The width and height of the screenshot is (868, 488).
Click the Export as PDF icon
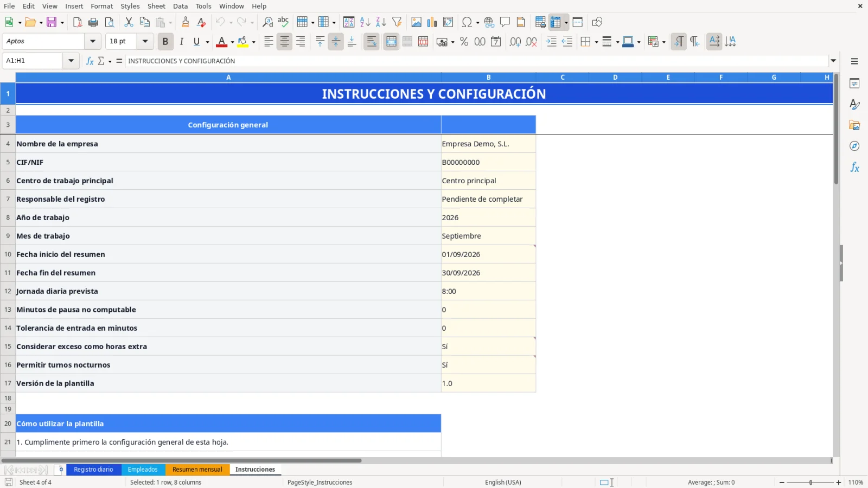[78, 22]
